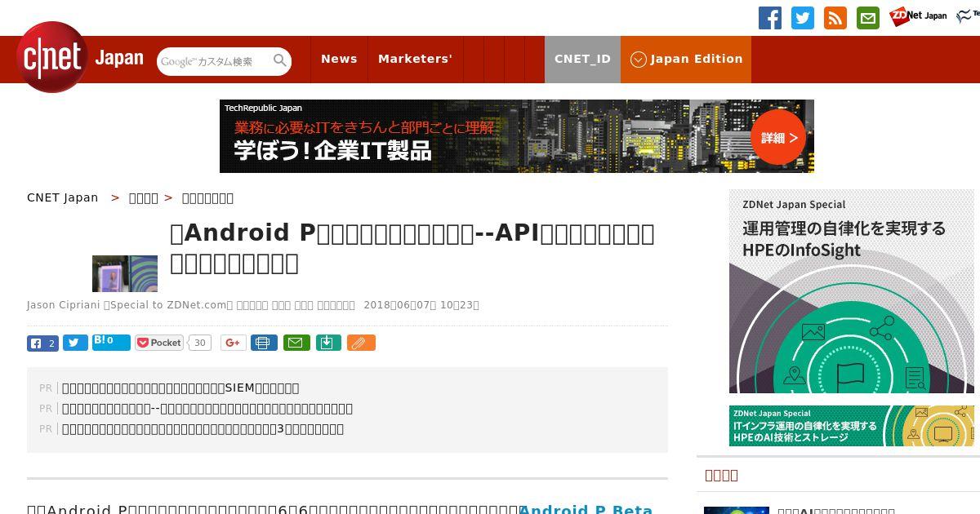Focus the Google custom search field
This screenshot has width=980, height=514.
coord(215,61)
